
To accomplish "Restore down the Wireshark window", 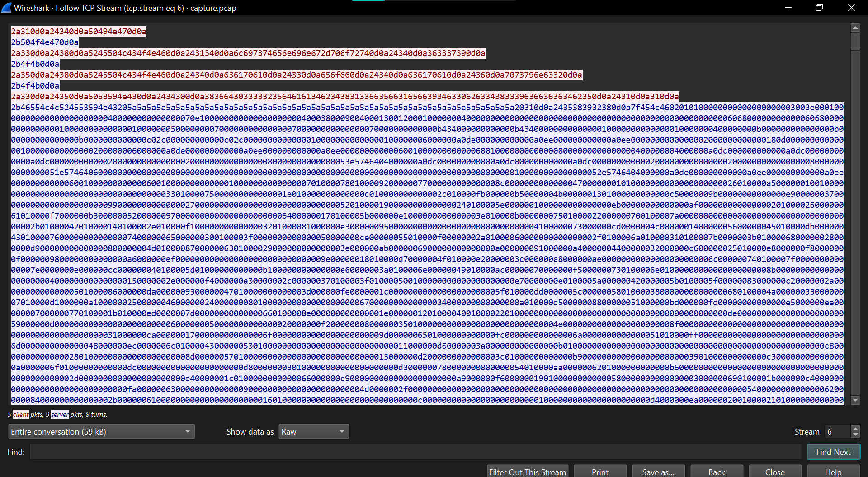I will [819, 8].
